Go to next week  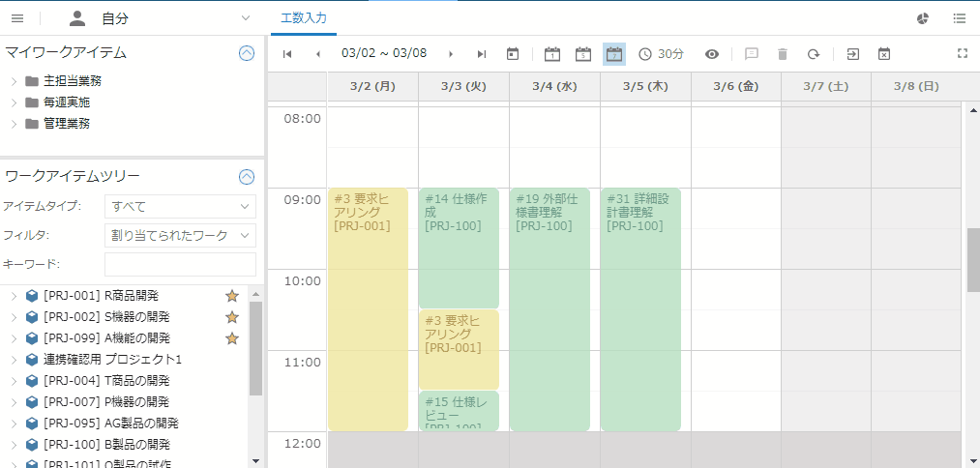[451, 54]
